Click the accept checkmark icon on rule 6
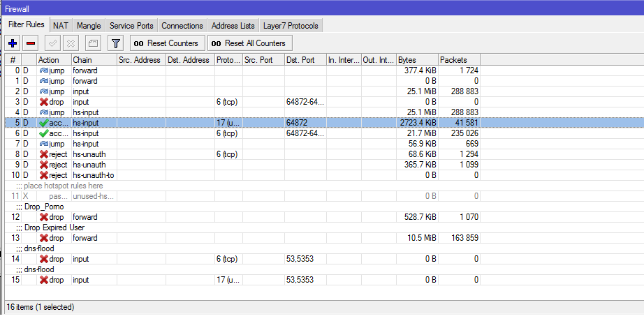 pos(43,133)
